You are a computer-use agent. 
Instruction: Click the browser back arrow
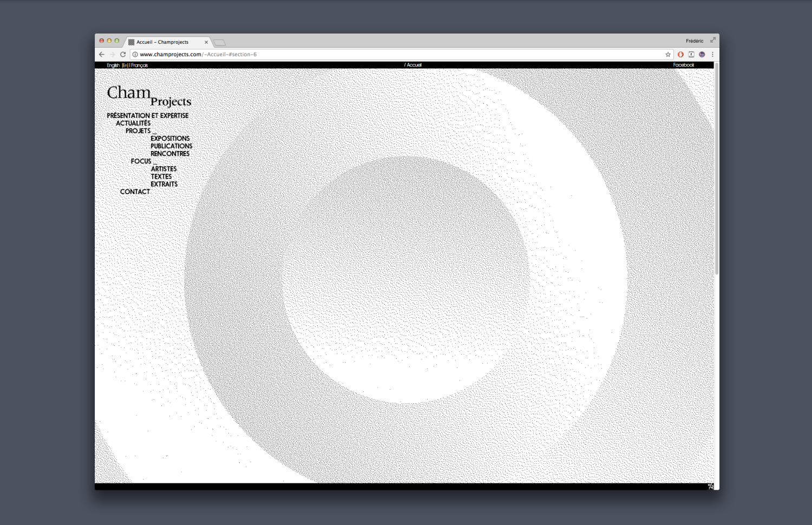pos(101,54)
